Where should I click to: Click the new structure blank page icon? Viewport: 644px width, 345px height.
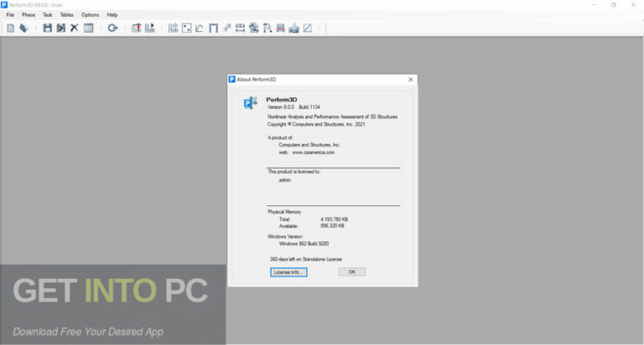(x=11, y=28)
